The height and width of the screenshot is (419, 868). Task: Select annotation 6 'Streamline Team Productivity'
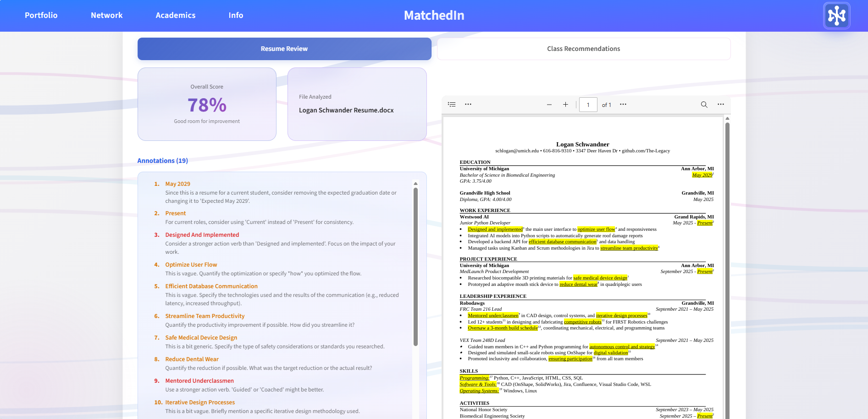[205, 316]
